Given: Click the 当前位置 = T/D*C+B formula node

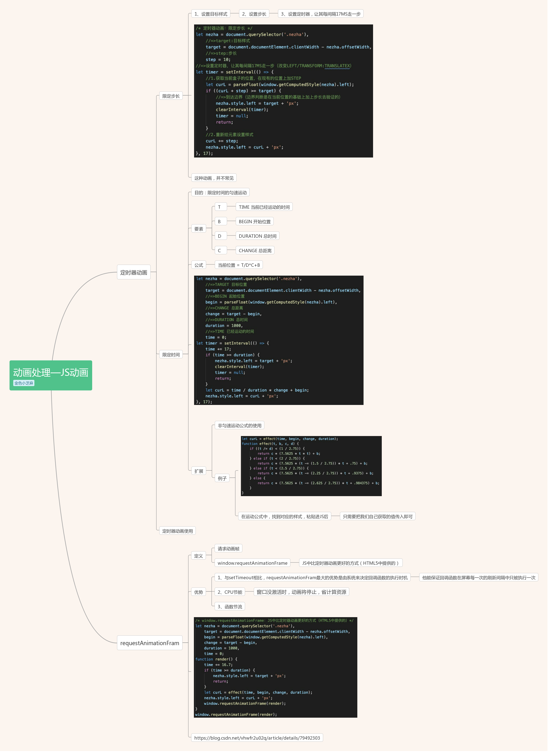Looking at the screenshot, I should 238,265.
